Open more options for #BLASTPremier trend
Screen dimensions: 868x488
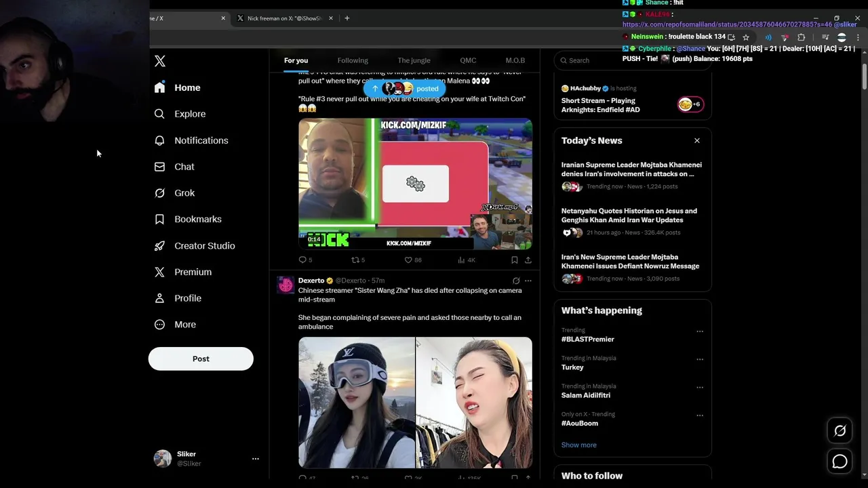point(700,331)
